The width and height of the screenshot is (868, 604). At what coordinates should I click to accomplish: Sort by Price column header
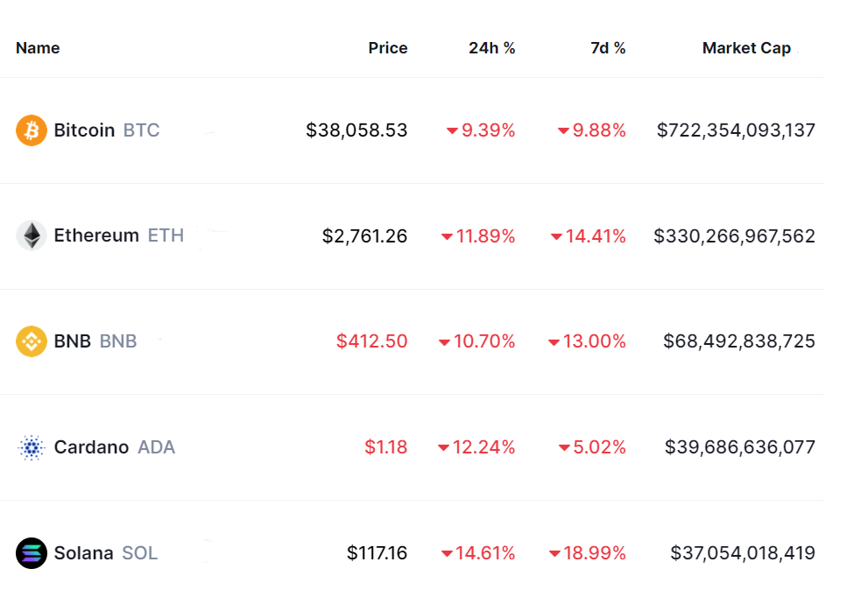click(387, 48)
